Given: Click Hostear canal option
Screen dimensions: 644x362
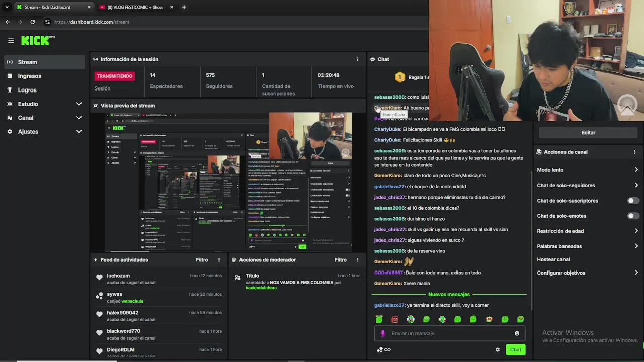Looking at the screenshot, I should [553, 259].
